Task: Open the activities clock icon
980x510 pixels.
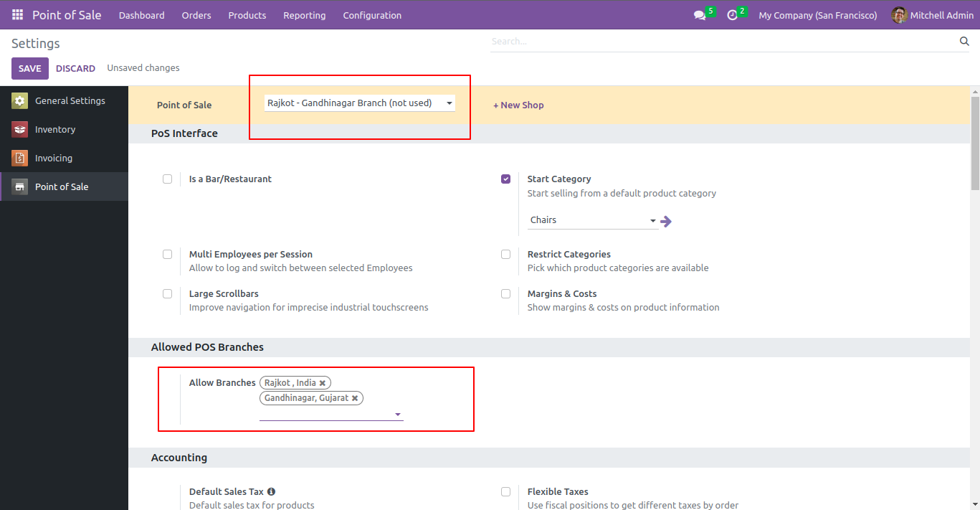Action: coord(732,15)
